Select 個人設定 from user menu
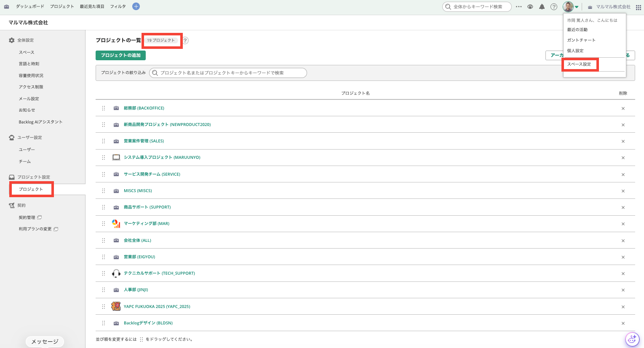 click(575, 51)
